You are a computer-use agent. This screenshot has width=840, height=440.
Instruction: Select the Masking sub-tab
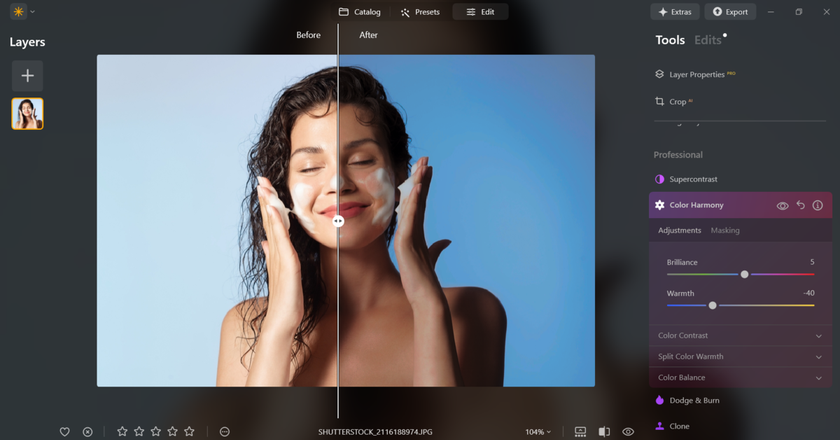(x=725, y=230)
